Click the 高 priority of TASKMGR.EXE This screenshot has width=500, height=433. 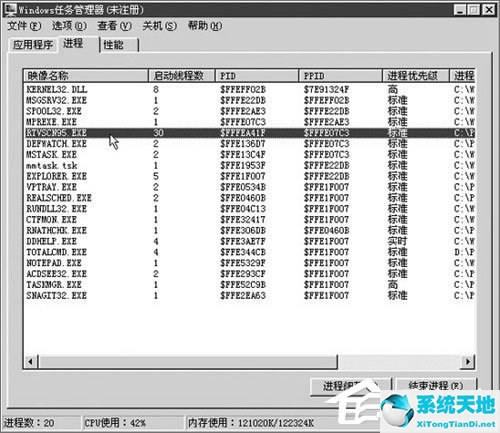tap(393, 284)
